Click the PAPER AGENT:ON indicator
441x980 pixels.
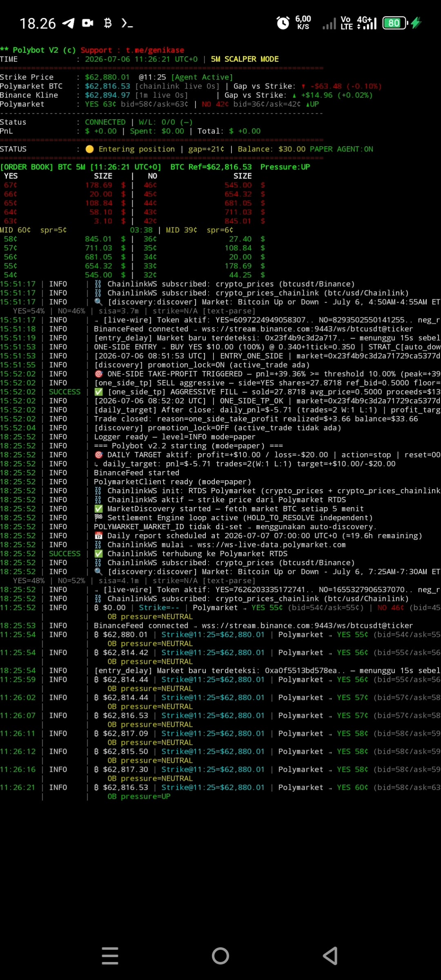(x=341, y=149)
